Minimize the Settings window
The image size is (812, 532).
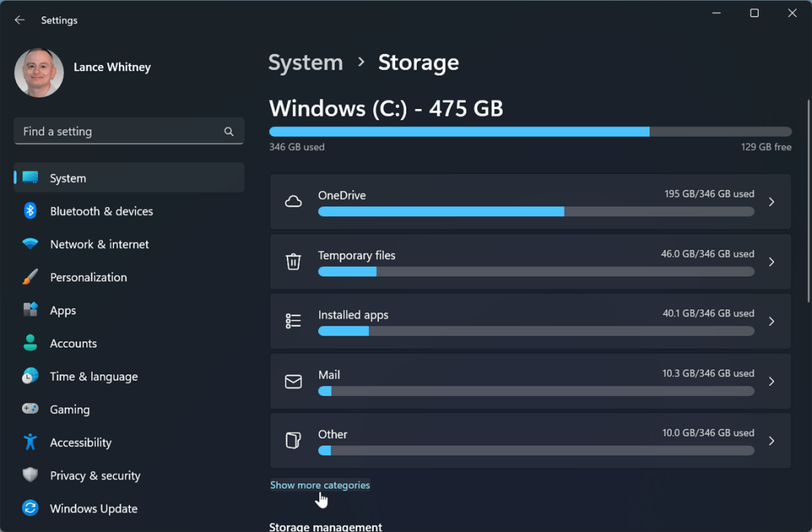(x=716, y=13)
